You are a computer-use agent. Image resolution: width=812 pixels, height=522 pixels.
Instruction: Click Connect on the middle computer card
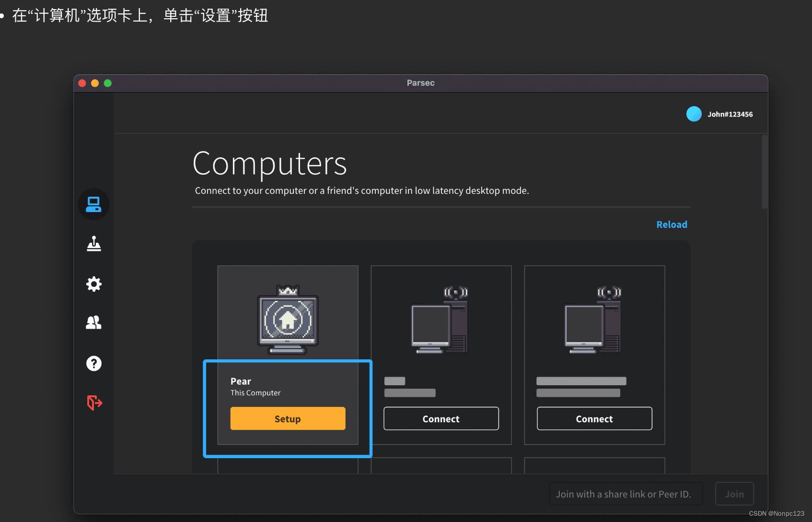tap(441, 418)
